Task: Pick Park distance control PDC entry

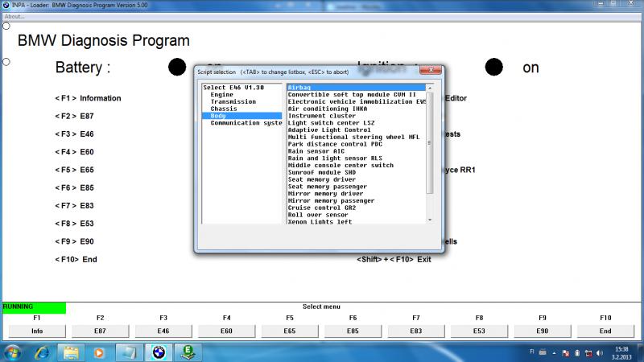Action: [331, 144]
